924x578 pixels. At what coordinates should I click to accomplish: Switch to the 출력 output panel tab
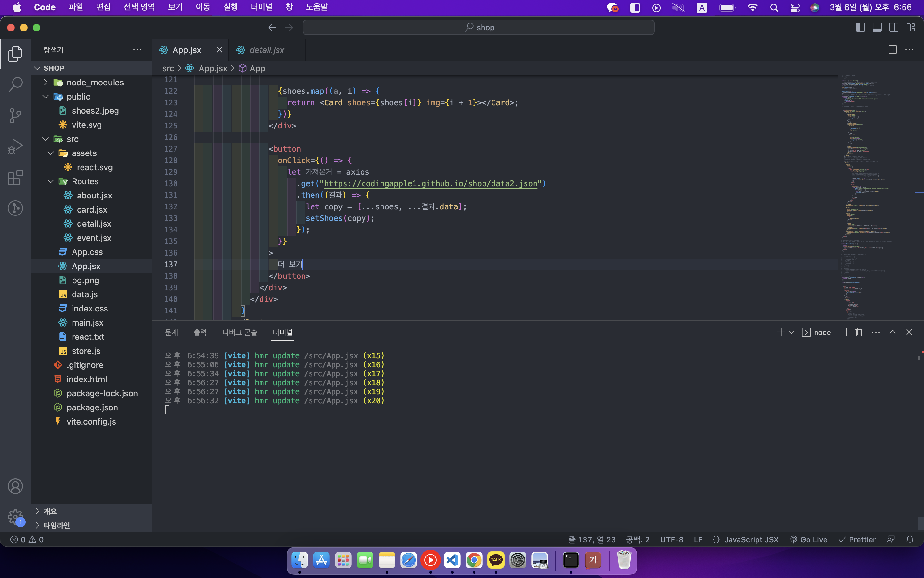coord(200,332)
